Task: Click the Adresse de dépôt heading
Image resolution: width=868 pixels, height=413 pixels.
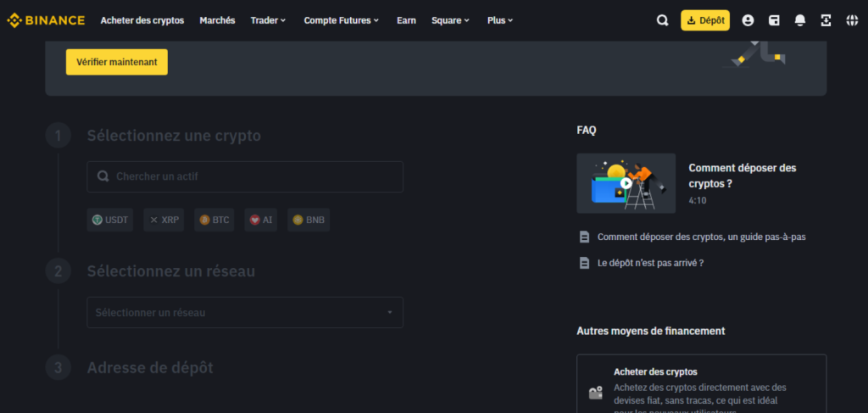Action: (x=150, y=367)
